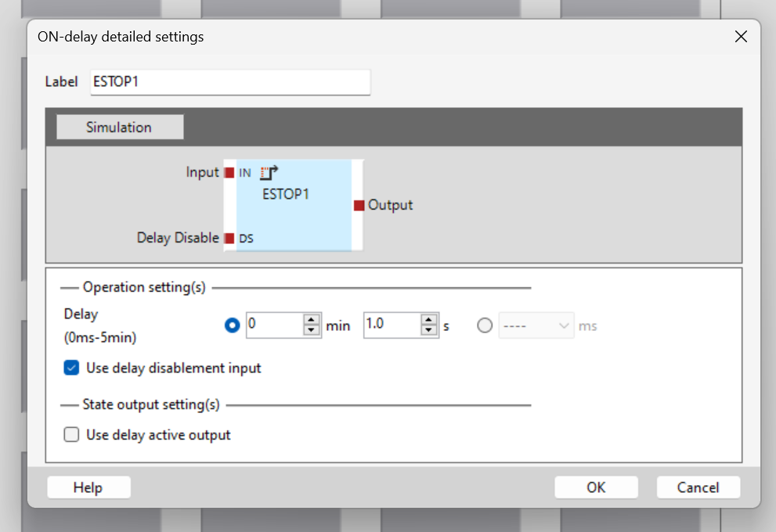Click the Operation setting(s) heading

pyautogui.click(x=144, y=287)
